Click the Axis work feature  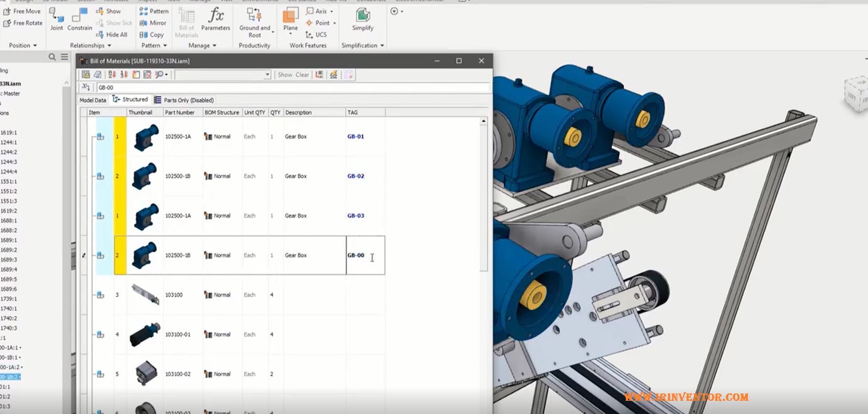tap(316, 11)
